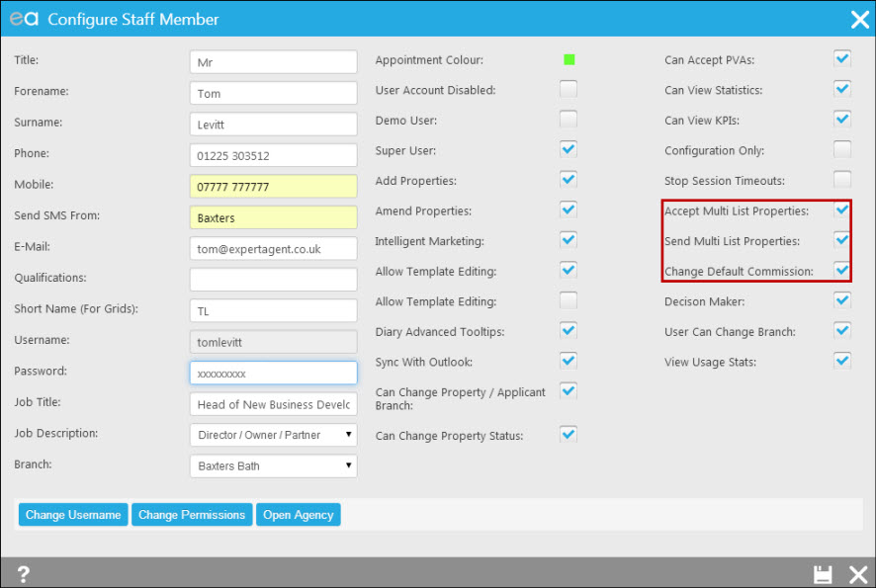Edit the Short Name field with TL

click(273, 311)
